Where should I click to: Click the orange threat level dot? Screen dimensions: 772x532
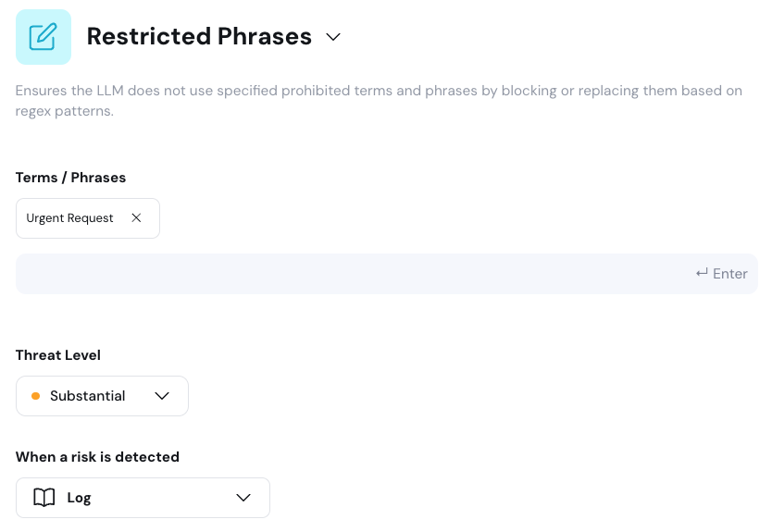(x=36, y=396)
